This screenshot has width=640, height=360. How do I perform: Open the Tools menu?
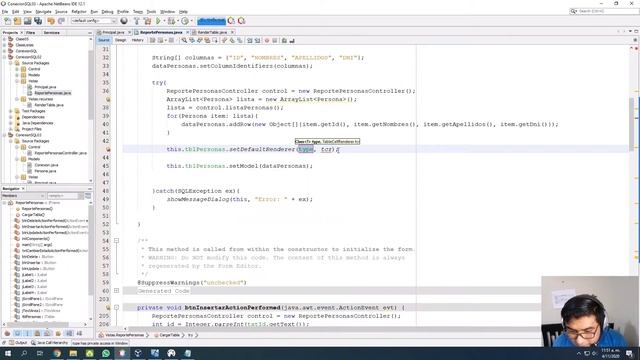[151, 12]
